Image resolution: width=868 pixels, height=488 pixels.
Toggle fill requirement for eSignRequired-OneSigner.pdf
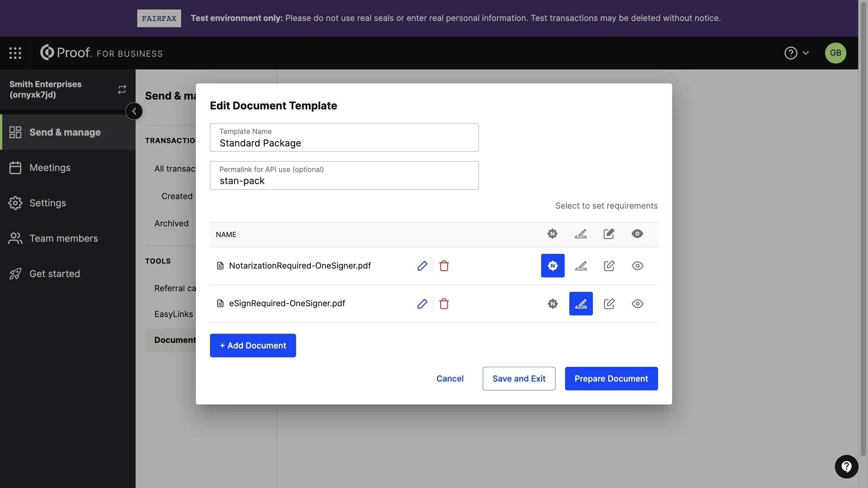point(609,304)
